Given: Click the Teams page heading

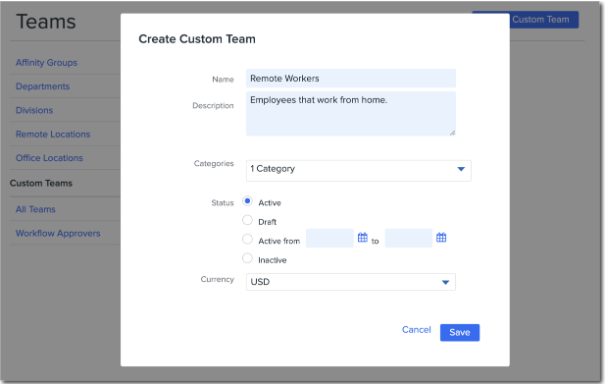Looking at the screenshot, I should [46, 22].
